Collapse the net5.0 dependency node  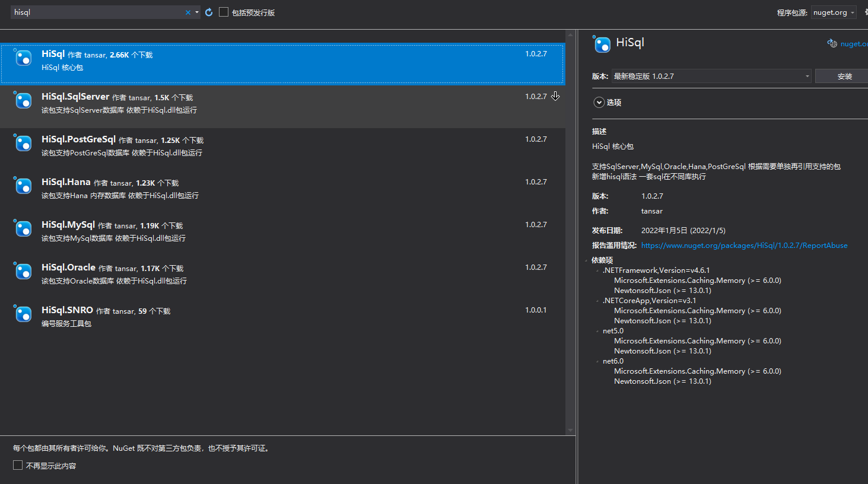tap(597, 331)
